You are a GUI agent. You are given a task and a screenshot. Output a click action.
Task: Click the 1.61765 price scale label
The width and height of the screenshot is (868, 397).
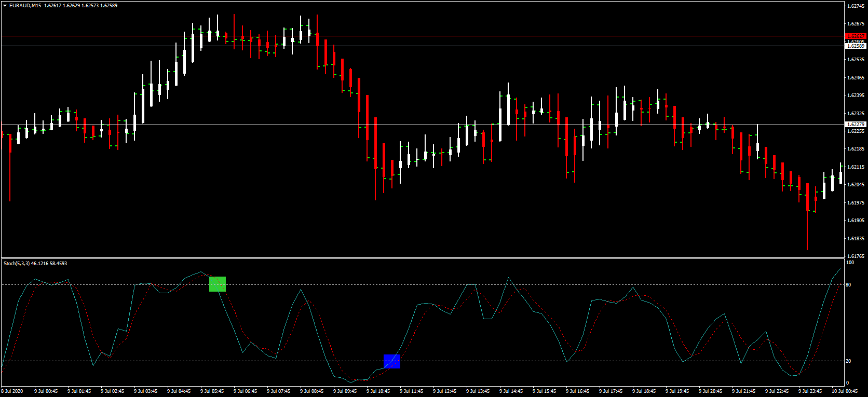[x=856, y=256]
